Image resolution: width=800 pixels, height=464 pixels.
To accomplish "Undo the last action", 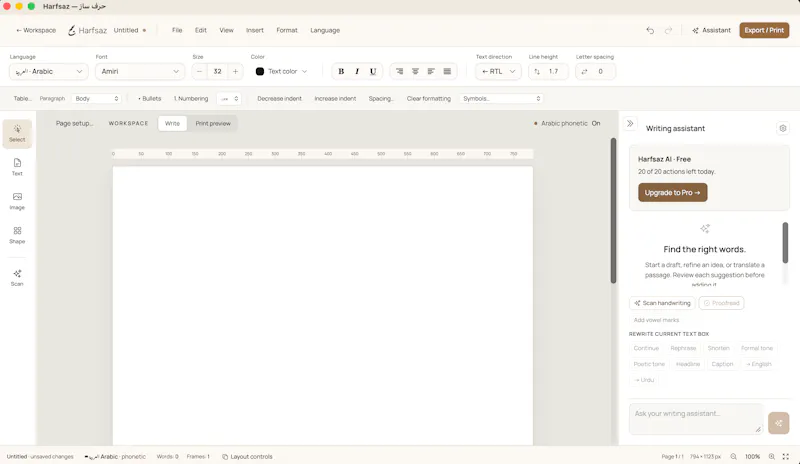I will click(650, 31).
